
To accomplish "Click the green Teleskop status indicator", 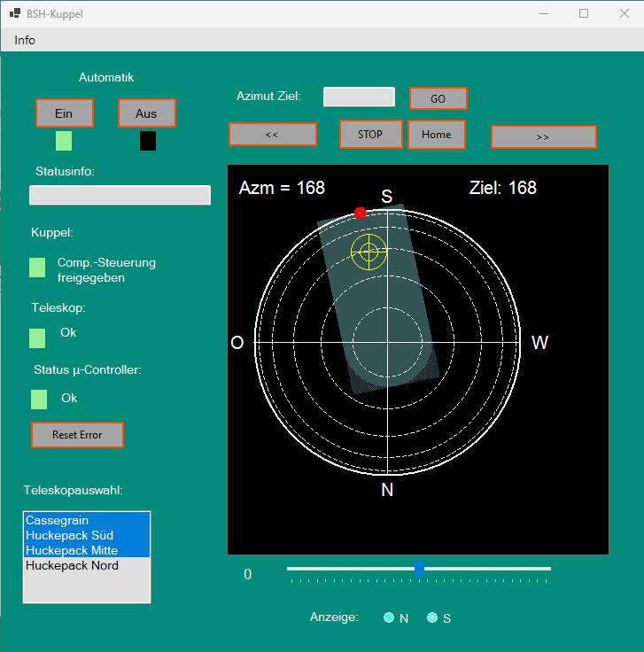I will click(37, 338).
